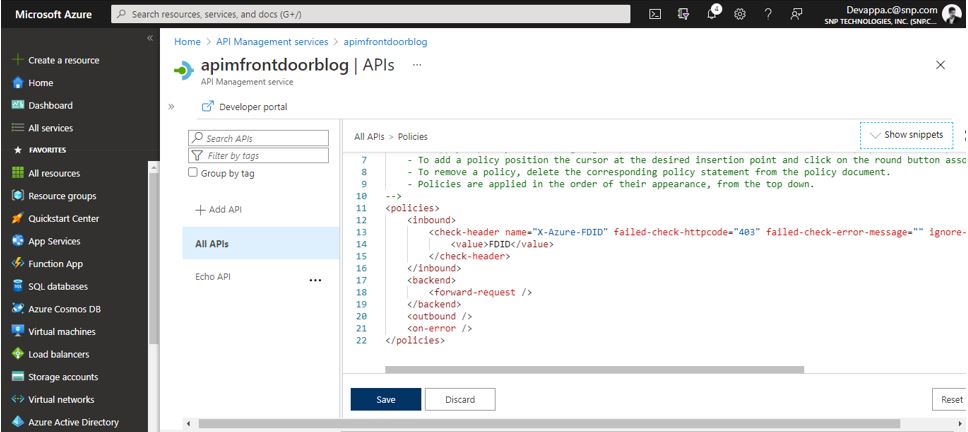Click the Filter by tags field
This screenshot has height=432, width=968.
258,156
